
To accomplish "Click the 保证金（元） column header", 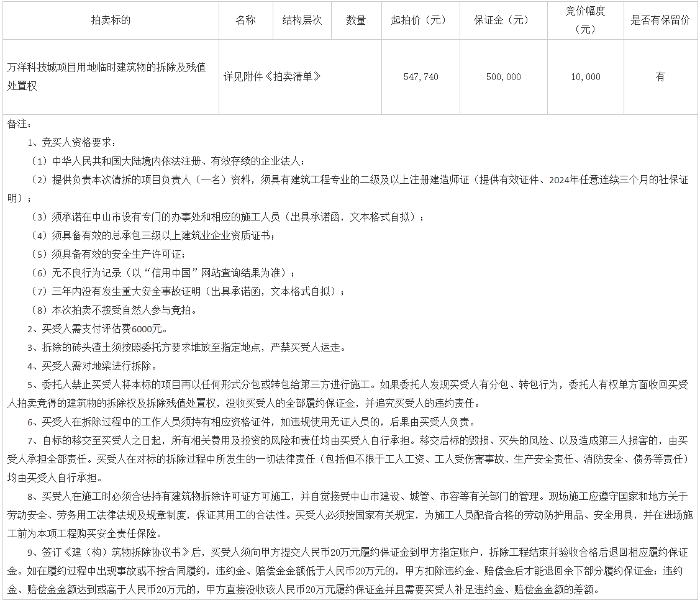I will tap(503, 20).
